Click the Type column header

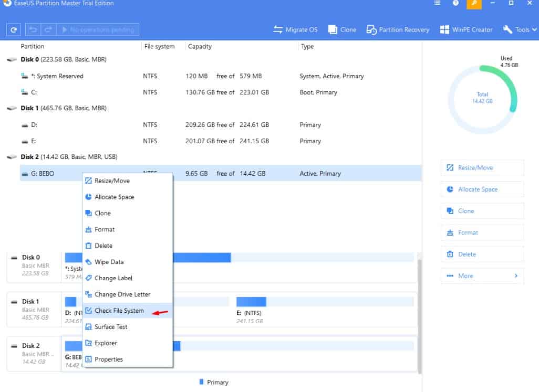(307, 46)
